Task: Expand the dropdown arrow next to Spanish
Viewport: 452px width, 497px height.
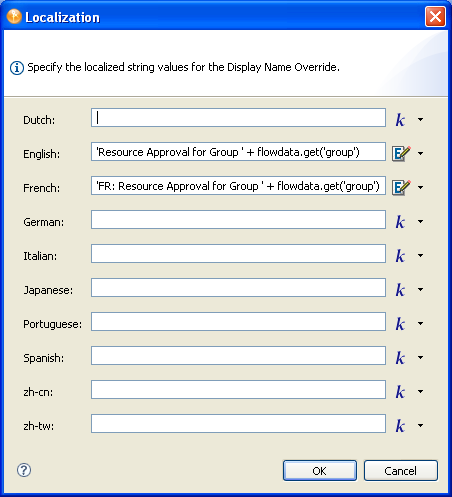Action: (421, 357)
